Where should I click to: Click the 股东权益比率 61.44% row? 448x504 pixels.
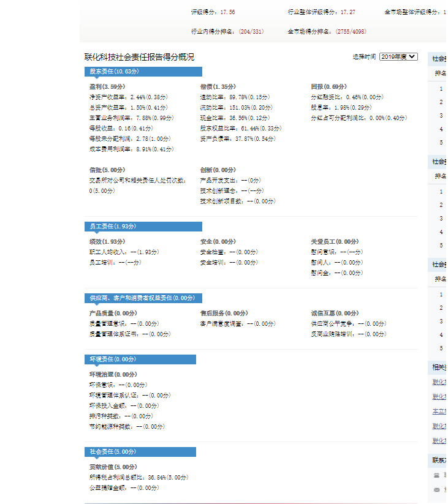(x=241, y=128)
